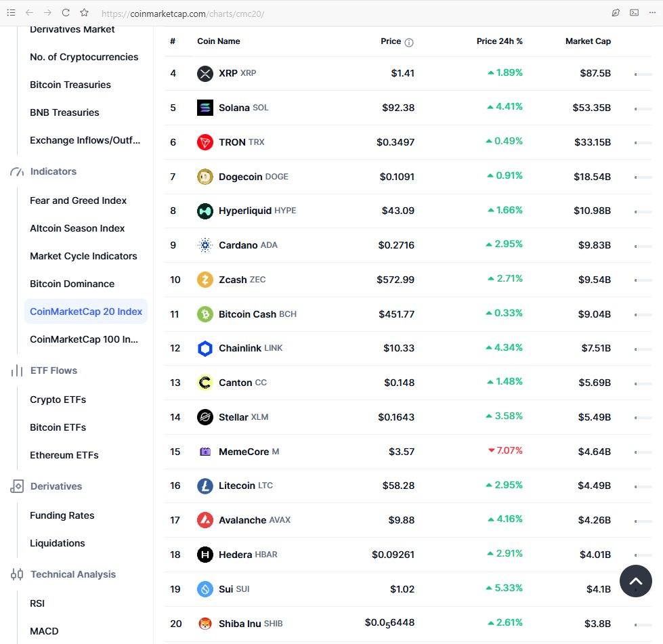
Task: Go forward using the browser forward arrow
Action: click(47, 13)
